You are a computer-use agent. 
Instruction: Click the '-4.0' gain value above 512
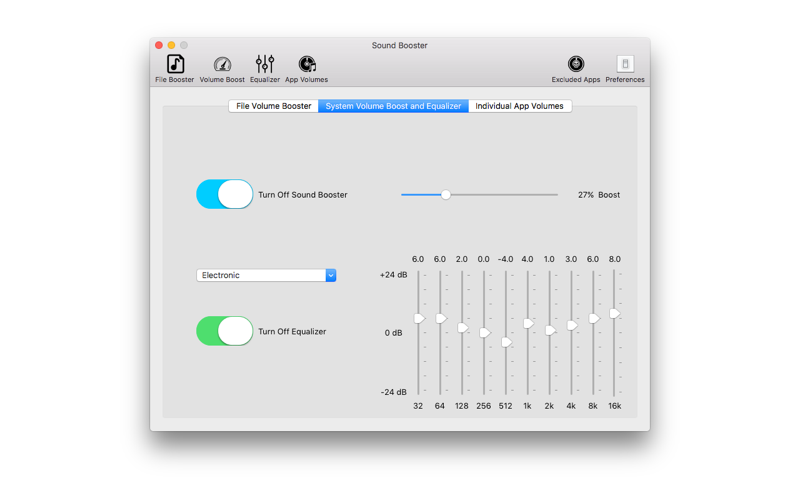coord(506,259)
